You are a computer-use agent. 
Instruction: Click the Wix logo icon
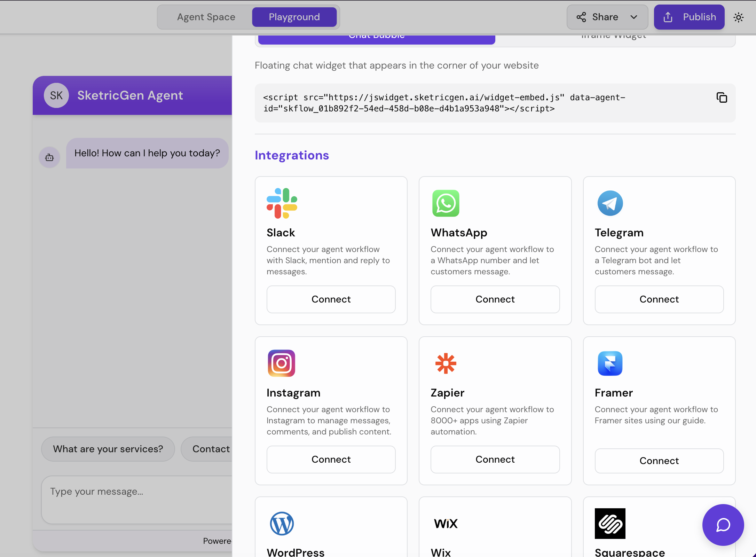(x=446, y=524)
